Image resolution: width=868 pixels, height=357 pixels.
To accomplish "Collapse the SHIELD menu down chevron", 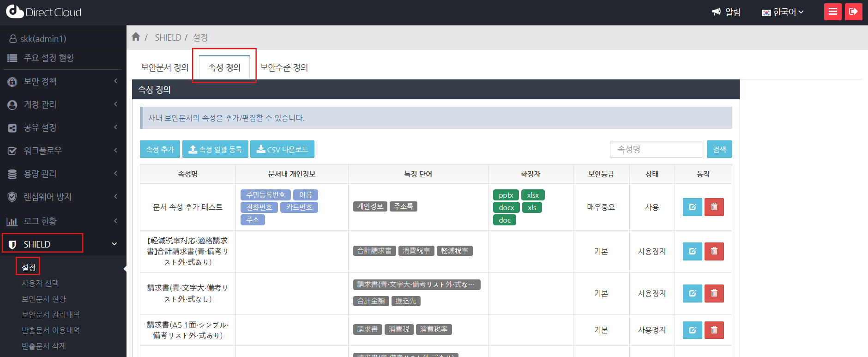I will pyautogui.click(x=115, y=244).
